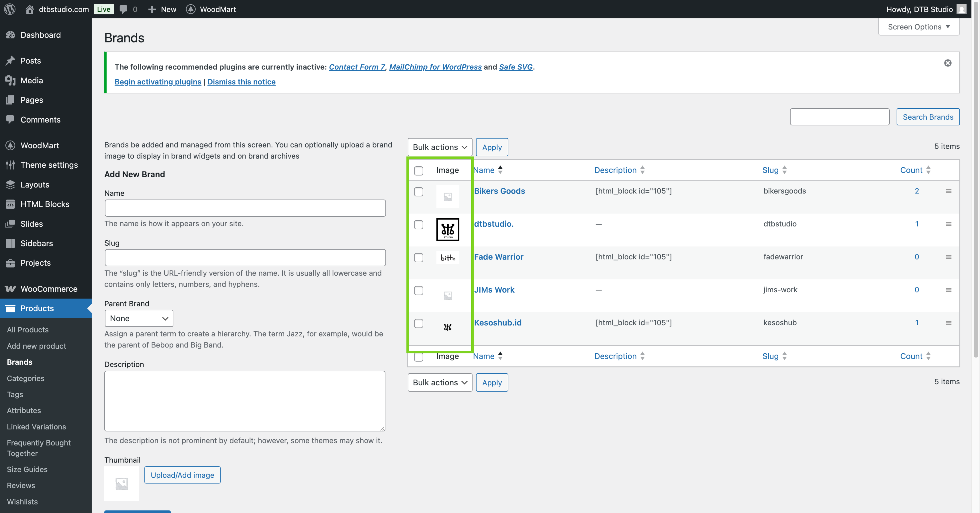Image resolution: width=980 pixels, height=513 pixels.
Task: Click the handle icon in the dtbstudio. row
Action: coord(948,224)
